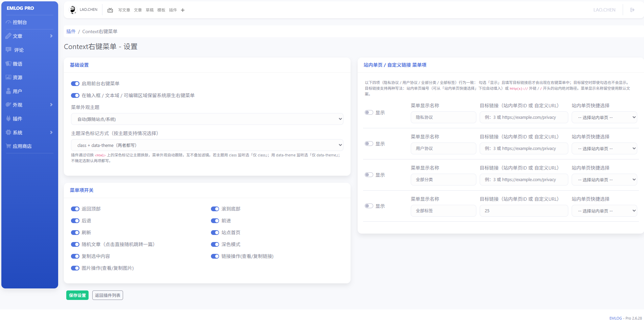The height and width of the screenshot is (326, 644).
Task: Disable the 滚到底部 menu item switch
Action: point(215,209)
